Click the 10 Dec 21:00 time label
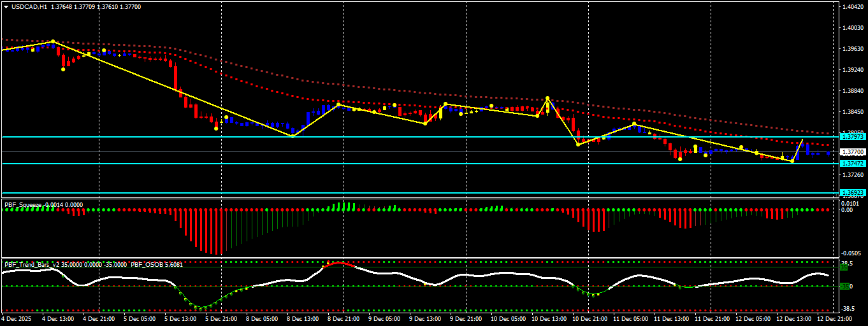 click(590, 318)
